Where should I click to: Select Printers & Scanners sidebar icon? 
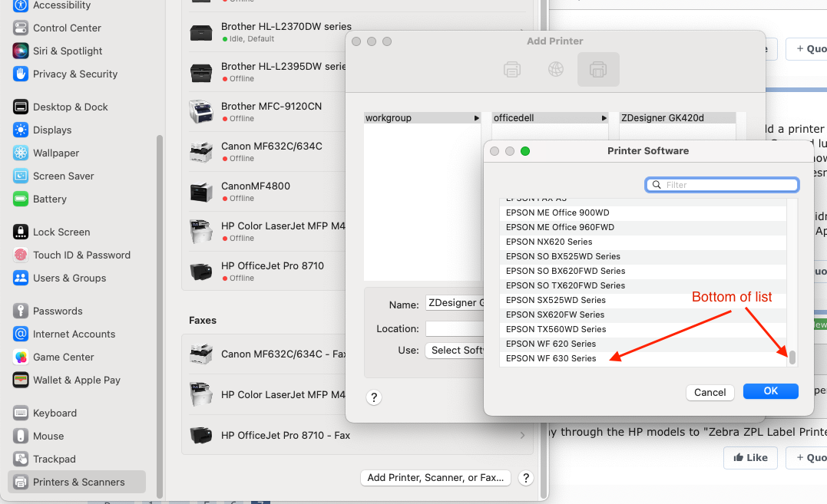pyautogui.click(x=21, y=482)
